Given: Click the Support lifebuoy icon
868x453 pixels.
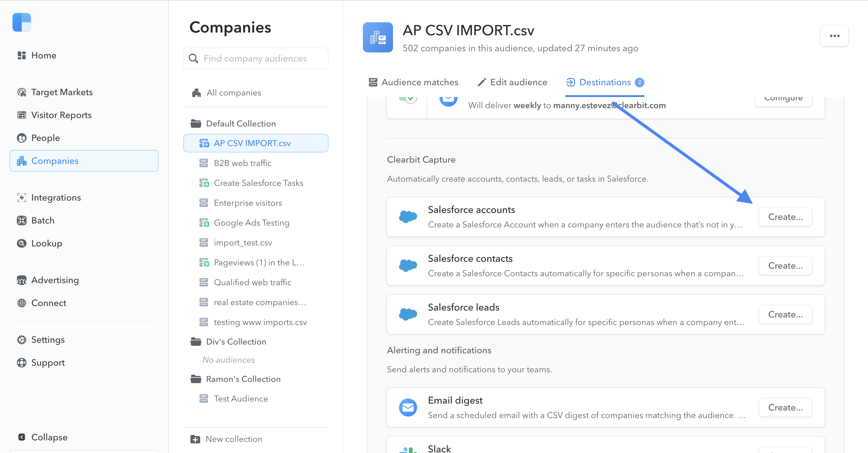Looking at the screenshot, I should (22, 362).
